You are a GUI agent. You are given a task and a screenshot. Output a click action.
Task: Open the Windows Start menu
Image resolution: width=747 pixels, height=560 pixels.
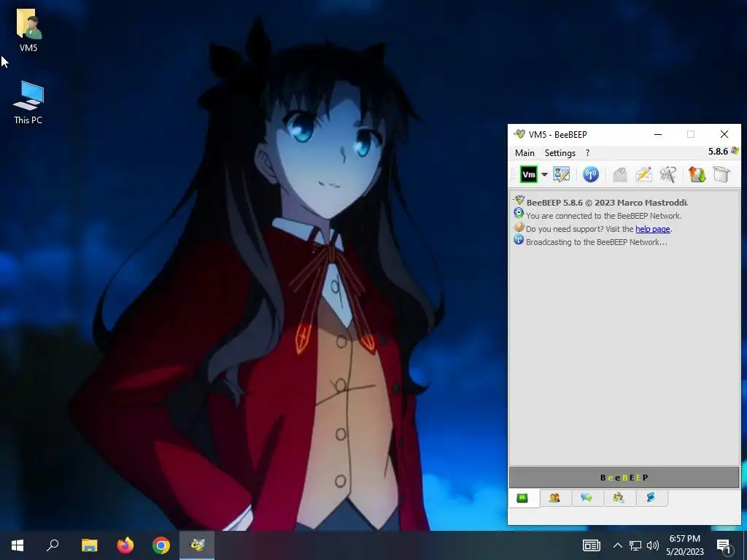[18, 545]
